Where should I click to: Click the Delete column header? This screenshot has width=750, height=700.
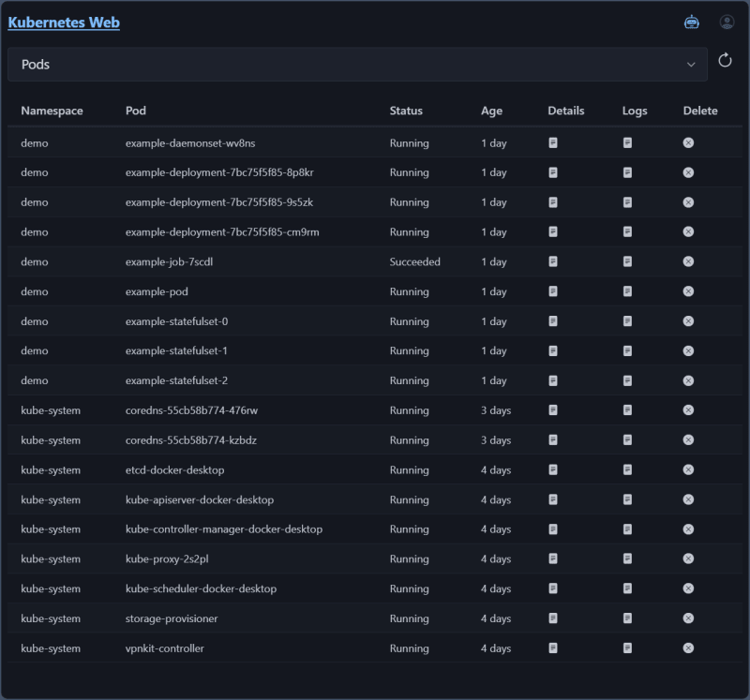click(700, 111)
